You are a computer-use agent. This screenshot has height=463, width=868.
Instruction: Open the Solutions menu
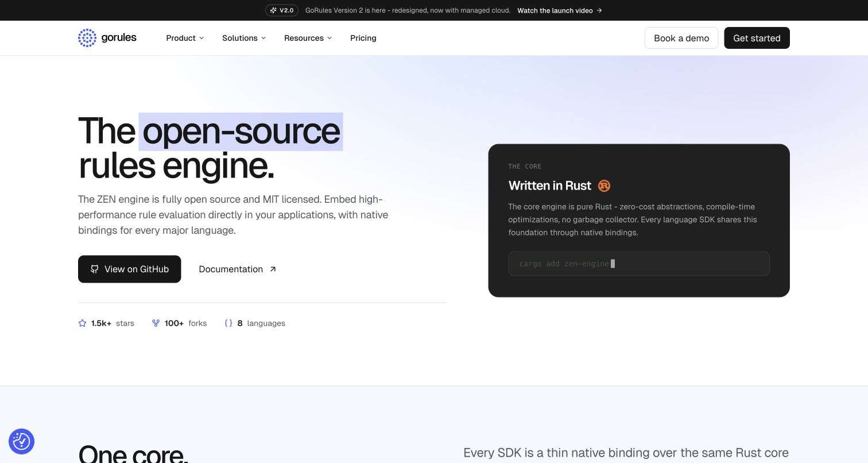(244, 38)
